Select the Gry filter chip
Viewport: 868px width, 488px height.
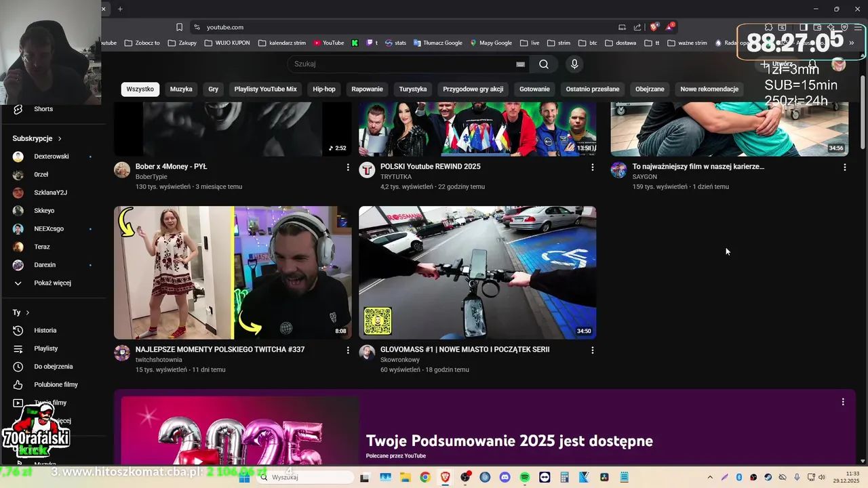[214, 89]
